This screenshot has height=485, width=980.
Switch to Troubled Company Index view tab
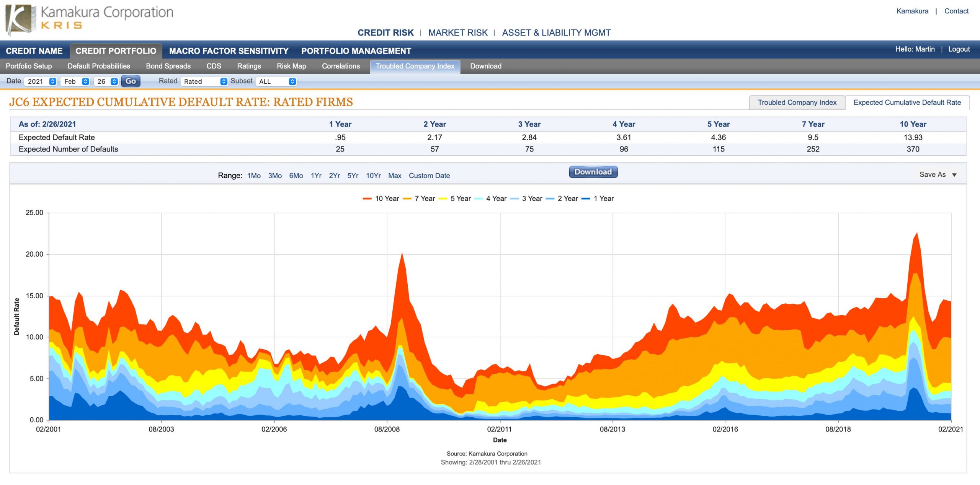tap(797, 103)
